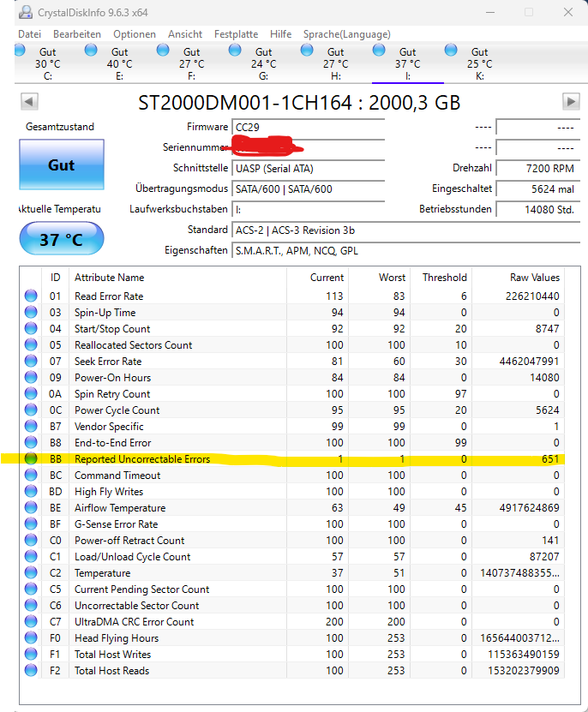This screenshot has height=712, width=588.
Task: Click the ID column header
Action: coord(56,277)
